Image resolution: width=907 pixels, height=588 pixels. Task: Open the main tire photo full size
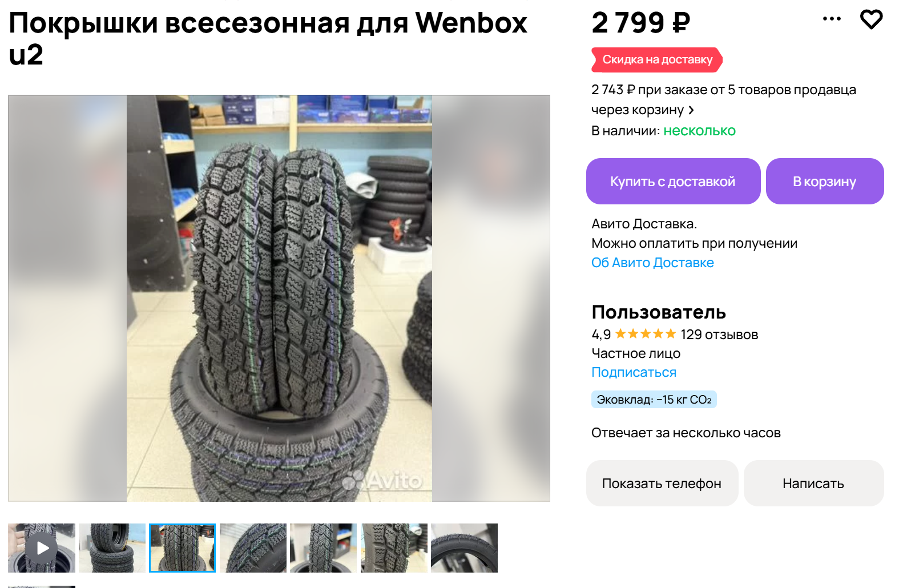coord(279,298)
